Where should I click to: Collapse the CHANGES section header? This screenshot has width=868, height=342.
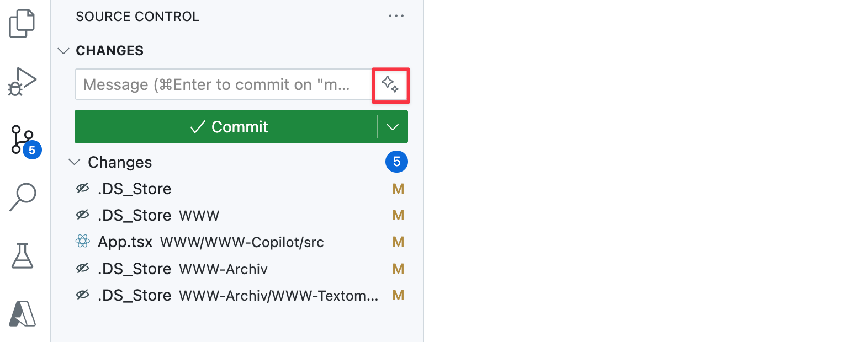[x=63, y=51]
